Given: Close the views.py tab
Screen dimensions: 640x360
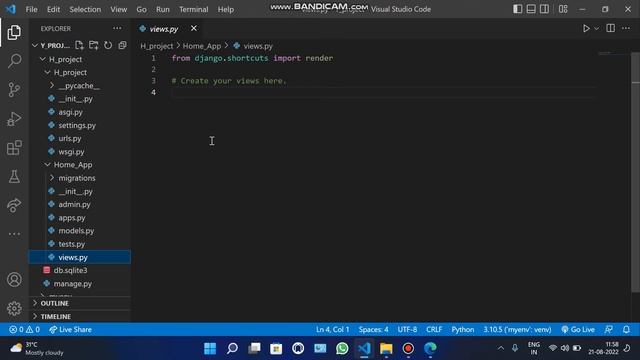Looking at the screenshot, I should pyautogui.click(x=193, y=29).
